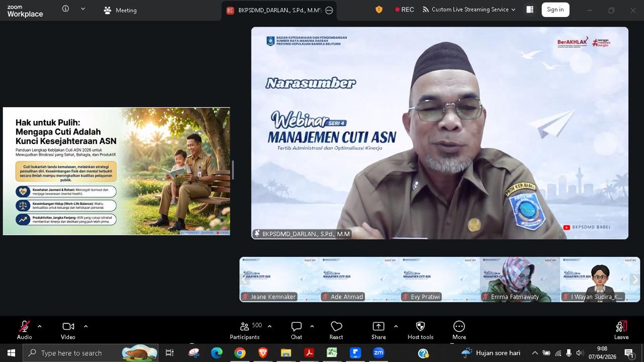
Task: Click the Sign in button
Action: 555,10
